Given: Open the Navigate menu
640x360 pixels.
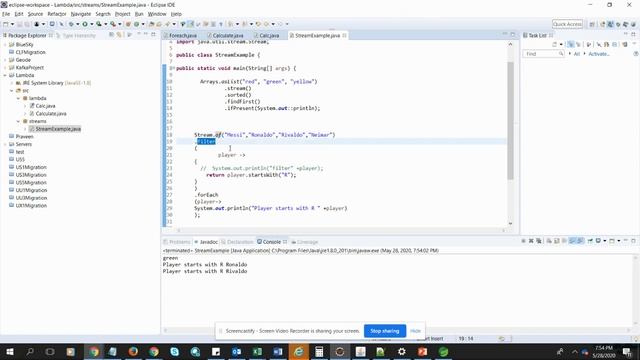Looking at the screenshot, I should (81, 14).
